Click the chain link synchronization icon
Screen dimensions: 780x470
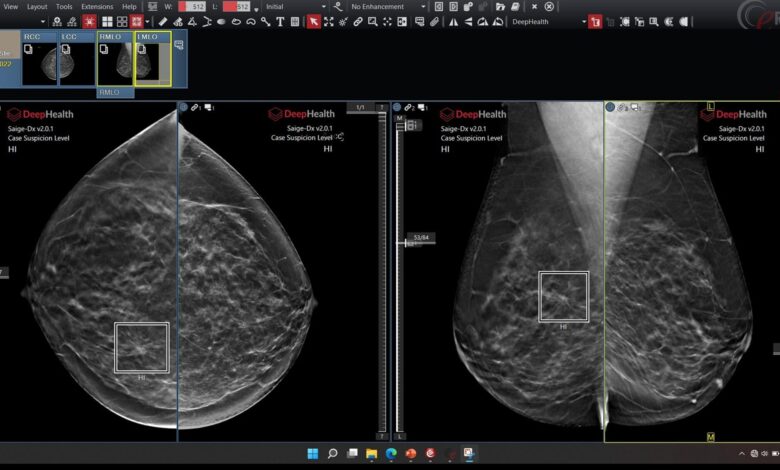point(358,21)
